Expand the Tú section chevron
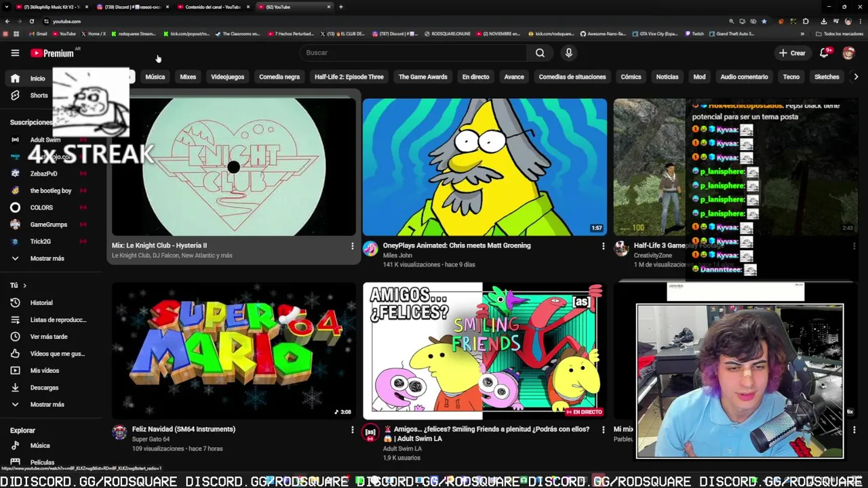The image size is (868, 488). [24, 285]
